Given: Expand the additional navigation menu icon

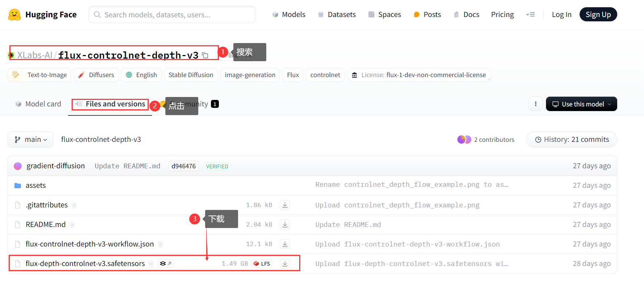Looking at the screenshot, I should pos(530,14).
